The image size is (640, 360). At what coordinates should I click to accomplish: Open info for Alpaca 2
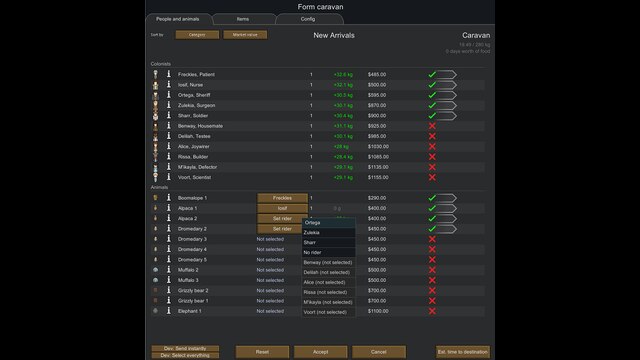(x=169, y=218)
